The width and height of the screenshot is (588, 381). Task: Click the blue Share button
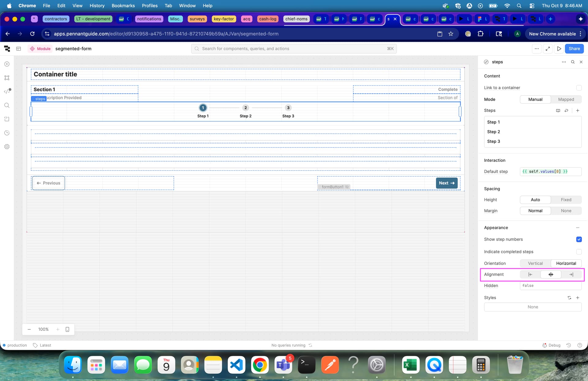574,49
